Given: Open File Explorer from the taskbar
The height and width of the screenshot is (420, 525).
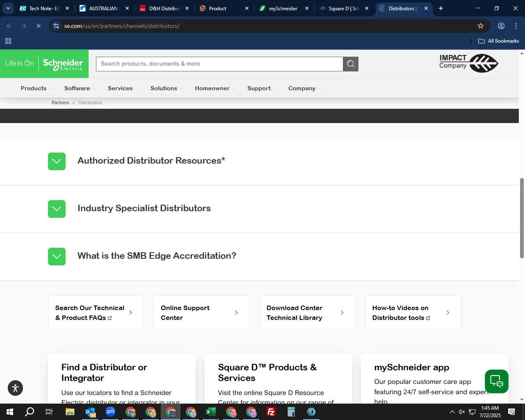Looking at the screenshot, I should pos(70,412).
